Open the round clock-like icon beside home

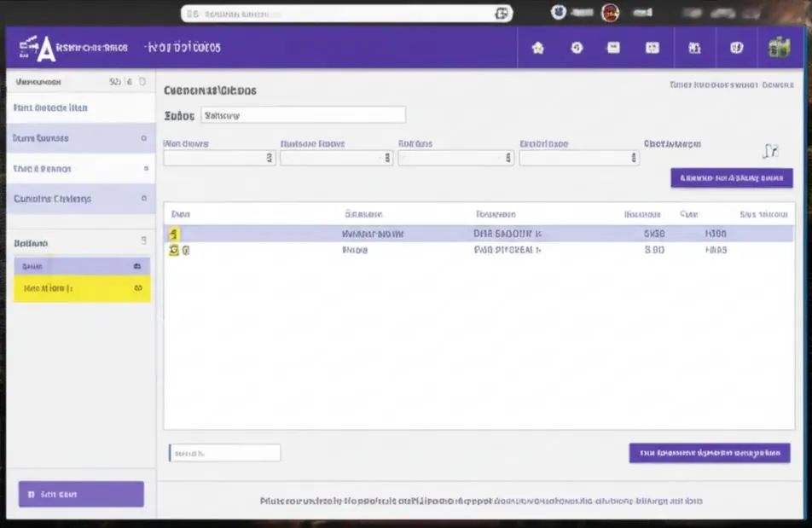click(577, 48)
